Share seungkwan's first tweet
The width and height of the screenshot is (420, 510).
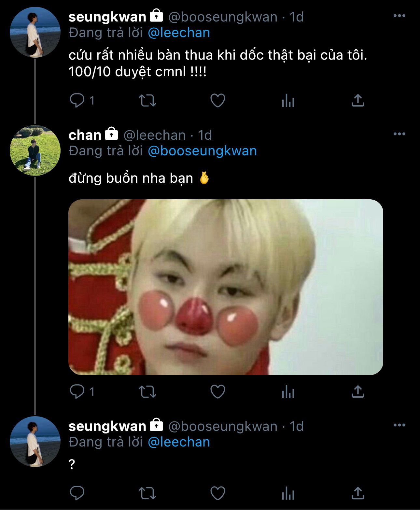click(358, 100)
